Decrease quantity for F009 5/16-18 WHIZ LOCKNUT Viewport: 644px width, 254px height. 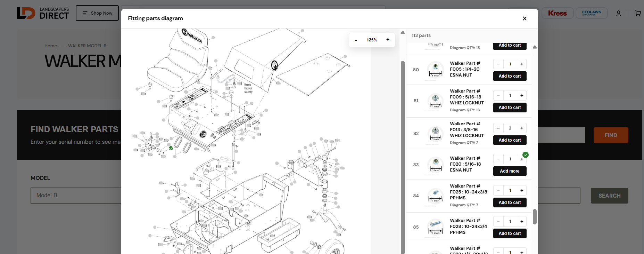click(x=498, y=95)
